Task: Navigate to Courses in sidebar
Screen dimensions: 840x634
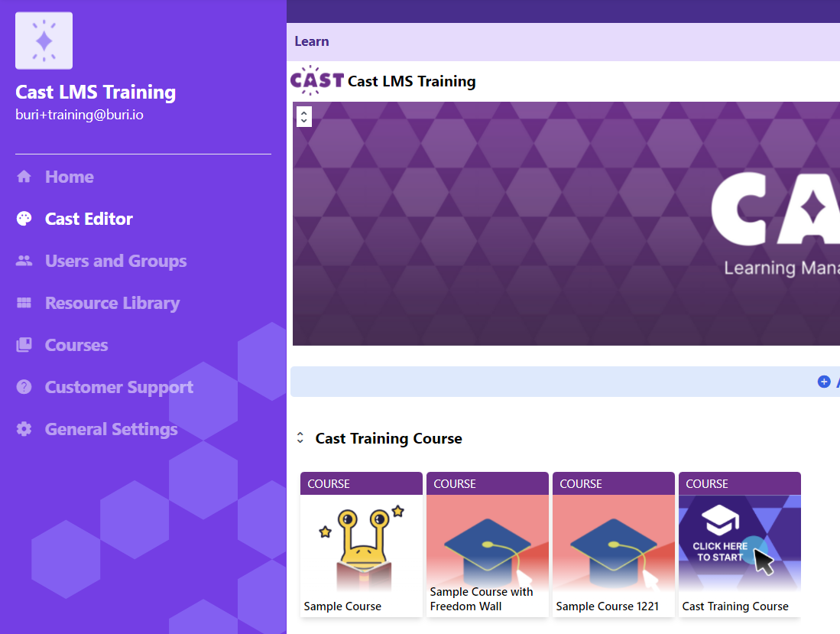Action: (76, 345)
